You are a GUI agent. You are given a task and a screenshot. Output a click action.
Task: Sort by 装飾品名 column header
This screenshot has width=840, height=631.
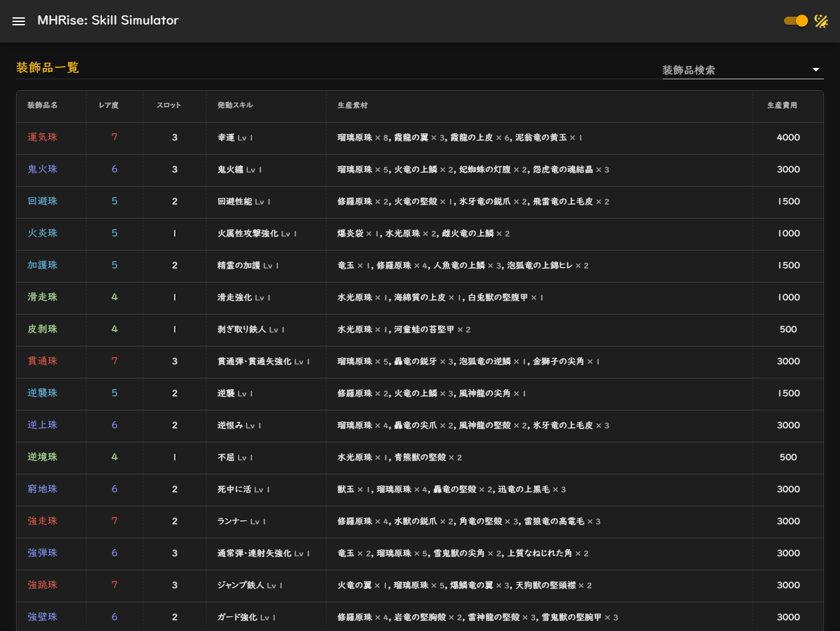(42, 105)
